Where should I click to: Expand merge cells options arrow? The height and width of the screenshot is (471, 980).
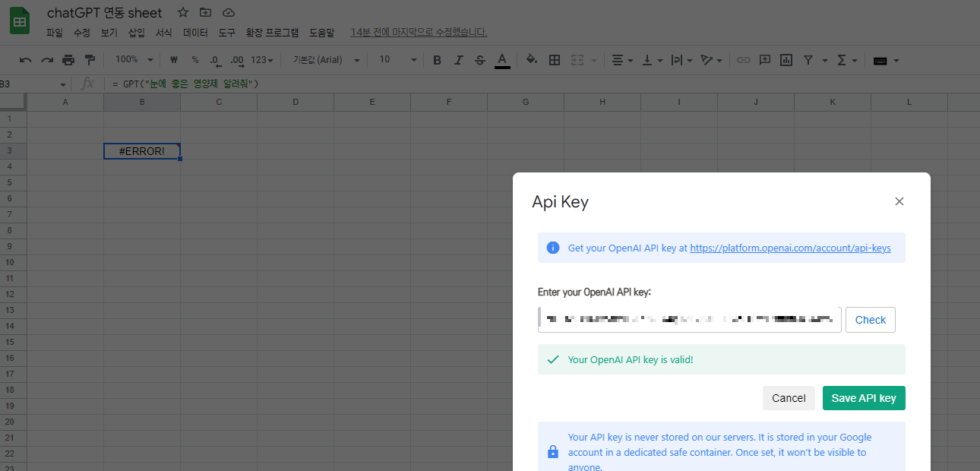[593, 60]
